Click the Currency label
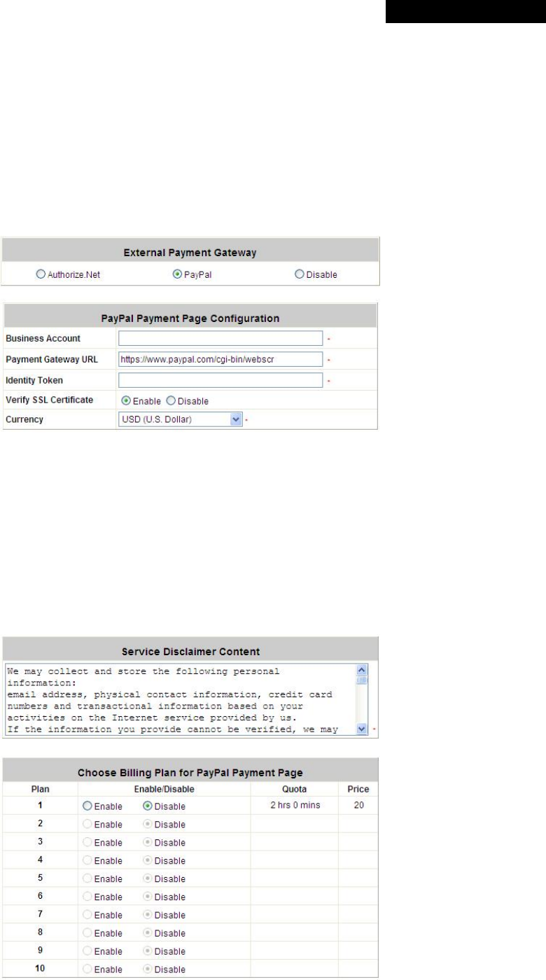This screenshot has width=546, height=980. pyautogui.click(x=24, y=419)
